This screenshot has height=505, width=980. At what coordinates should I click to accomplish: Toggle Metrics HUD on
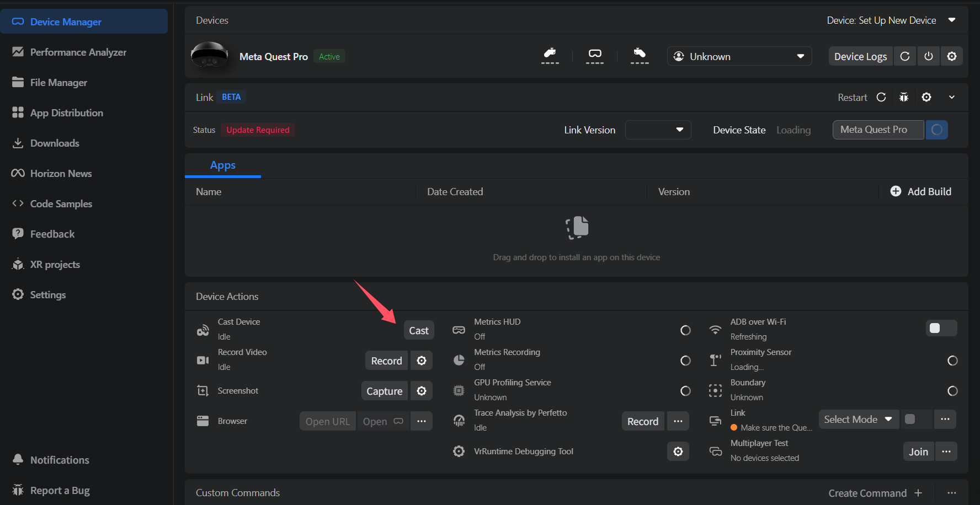pos(685,330)
